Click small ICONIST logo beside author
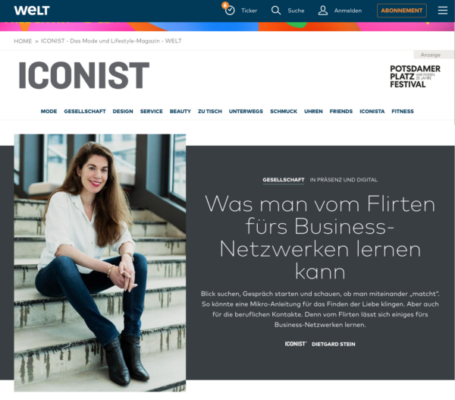This screenshot has width=455, height=400. [295, 344]
